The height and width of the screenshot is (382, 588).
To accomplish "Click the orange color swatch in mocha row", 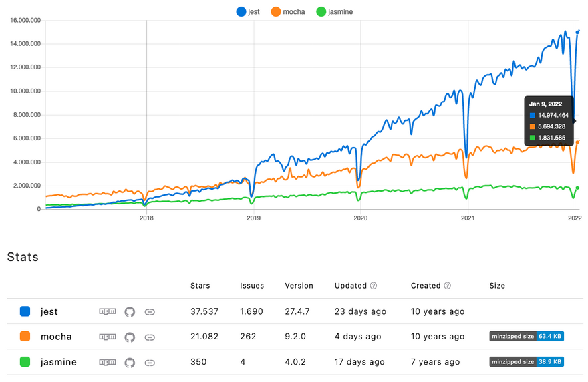I will point(25,337).
